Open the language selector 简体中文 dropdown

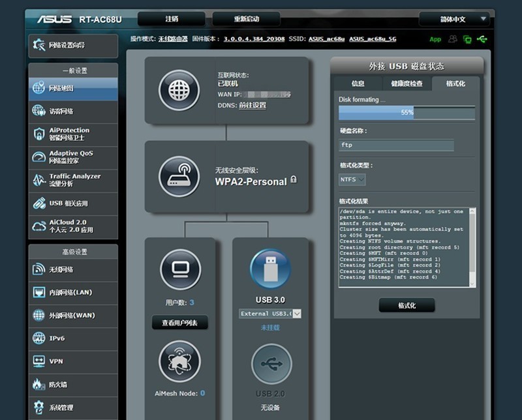coord(454,19)
